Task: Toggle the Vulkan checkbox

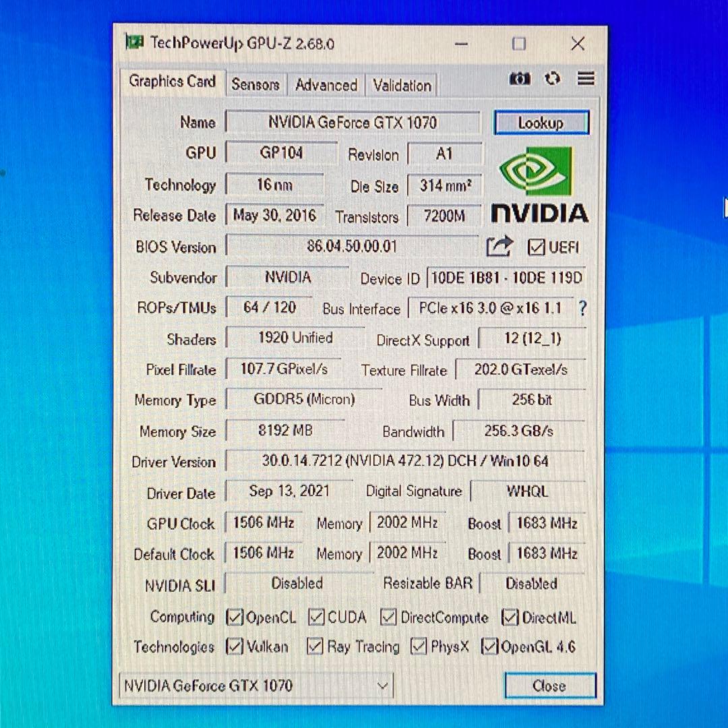Action: pyautogui.click(x=234, y=646)
